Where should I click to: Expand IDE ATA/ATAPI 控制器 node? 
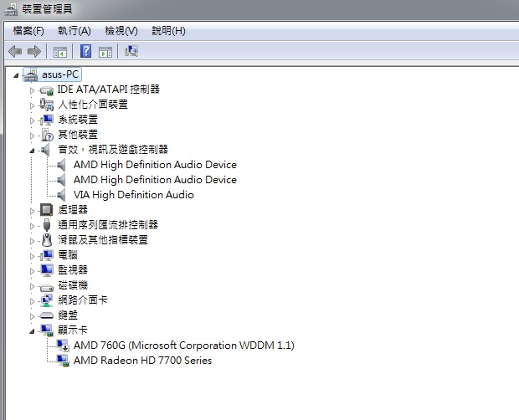tap(32, 90)
